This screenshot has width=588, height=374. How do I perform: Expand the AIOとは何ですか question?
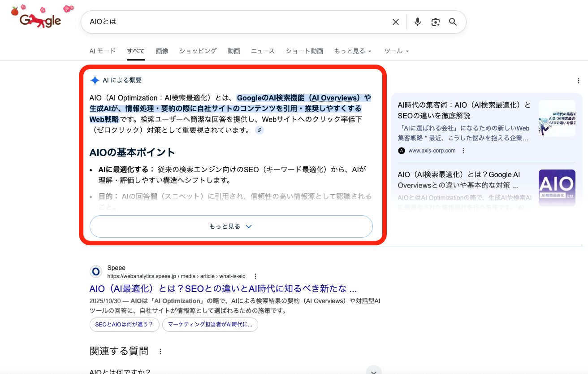click(373, 370)
